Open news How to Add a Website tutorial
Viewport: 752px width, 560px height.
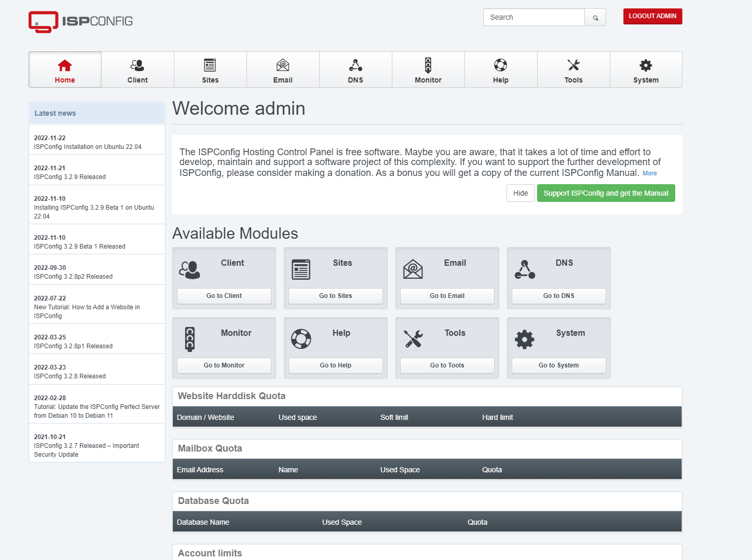(87, 311)
